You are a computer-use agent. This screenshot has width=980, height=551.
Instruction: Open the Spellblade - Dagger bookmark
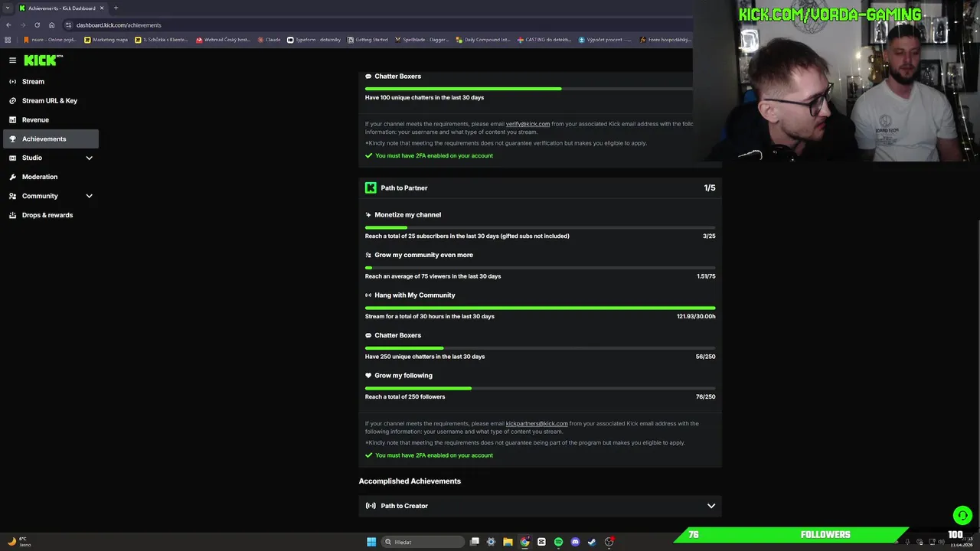point(422,40)
